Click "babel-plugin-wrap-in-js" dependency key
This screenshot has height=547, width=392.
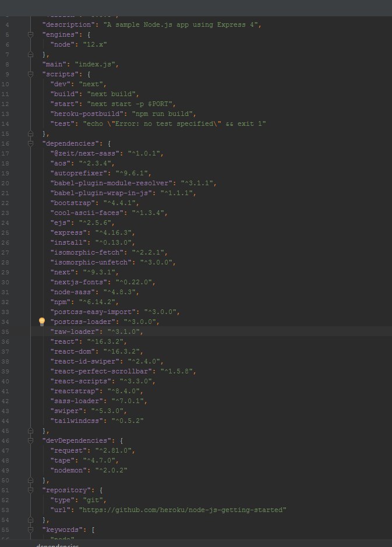(x=101, y=193)
